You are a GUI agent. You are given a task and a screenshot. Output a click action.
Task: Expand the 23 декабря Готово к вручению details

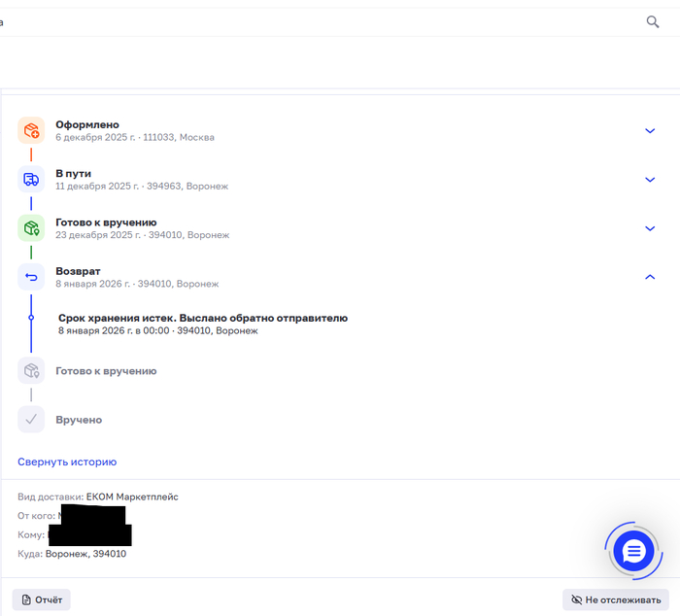point(650,228)
